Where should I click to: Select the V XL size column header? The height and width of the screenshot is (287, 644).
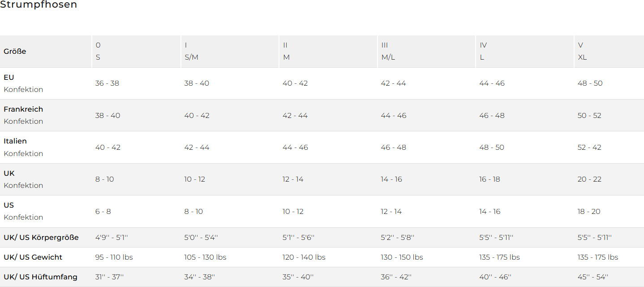[582, 52]
